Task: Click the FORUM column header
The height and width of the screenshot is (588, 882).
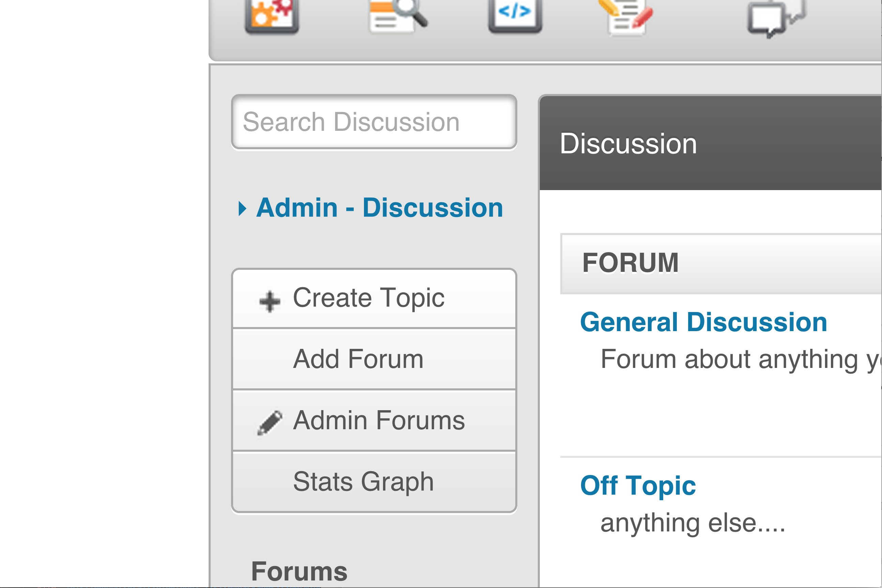Action: click(x=630, y=263)
